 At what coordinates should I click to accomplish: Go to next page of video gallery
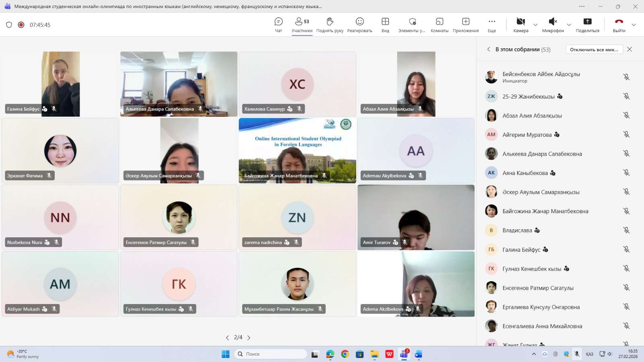(x=249, y=338)
